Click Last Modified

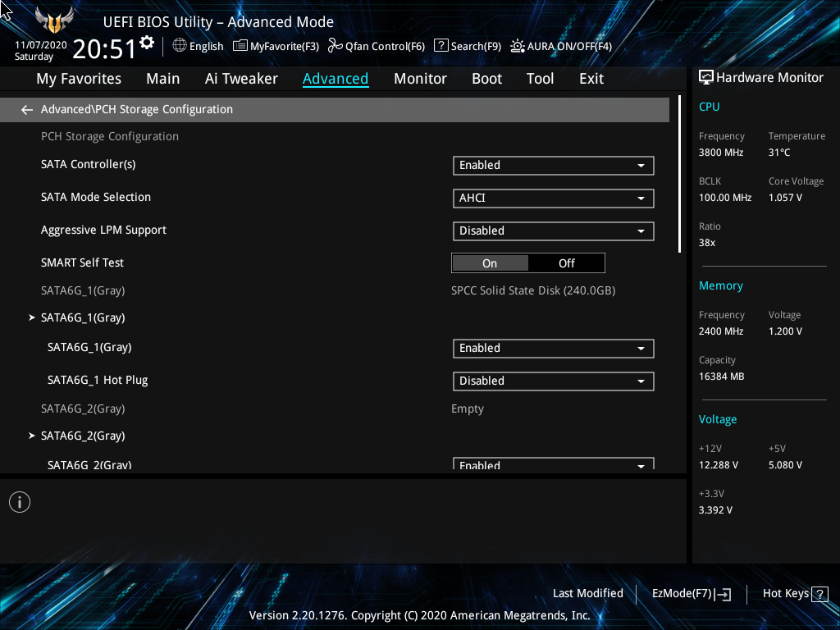(587, 593)
